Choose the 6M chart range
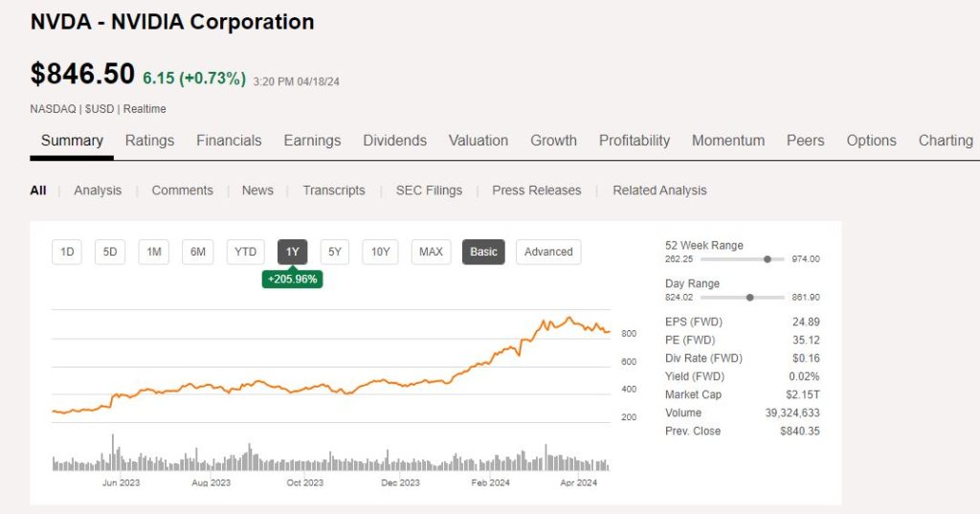Viewport: 980px width, 514px height. (197, 252)
